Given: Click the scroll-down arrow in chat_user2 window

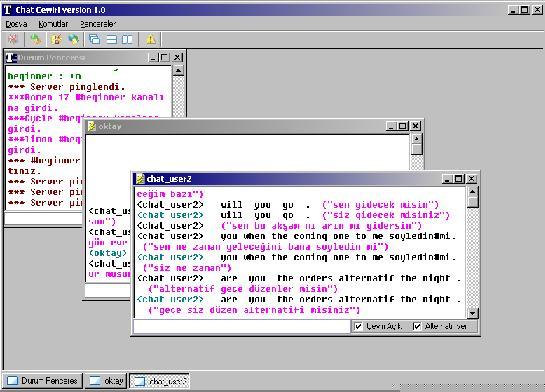Looking at the screenshot, I should [x=472, y=313].
